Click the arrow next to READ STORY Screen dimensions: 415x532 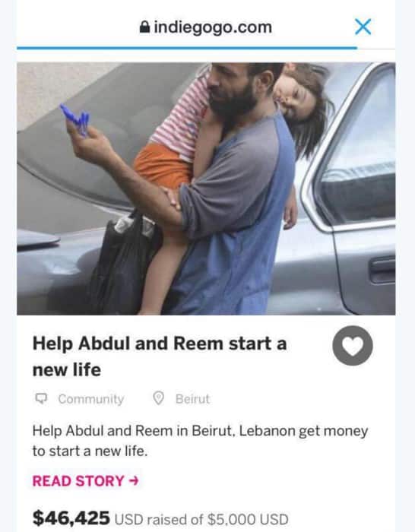(134, 481)
